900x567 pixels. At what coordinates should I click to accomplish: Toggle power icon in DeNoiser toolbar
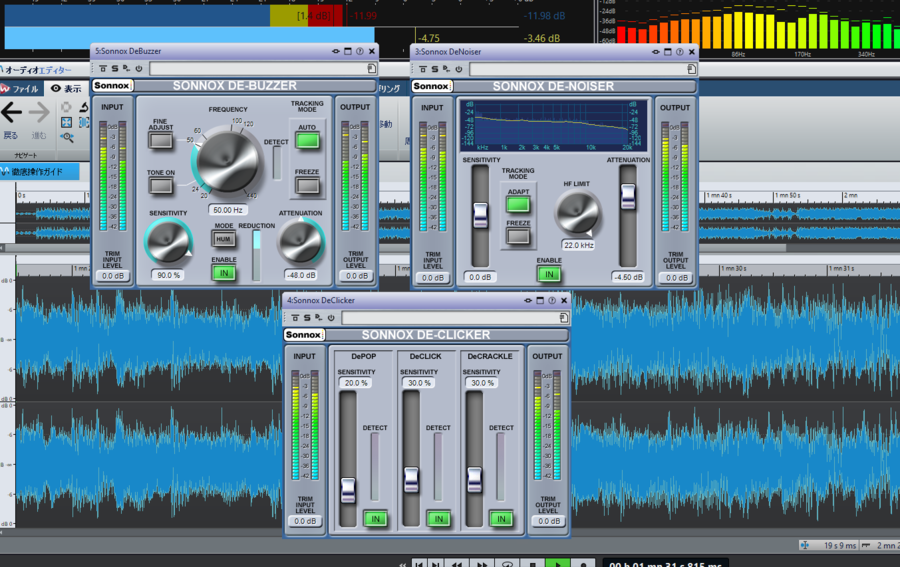[459, 69]
